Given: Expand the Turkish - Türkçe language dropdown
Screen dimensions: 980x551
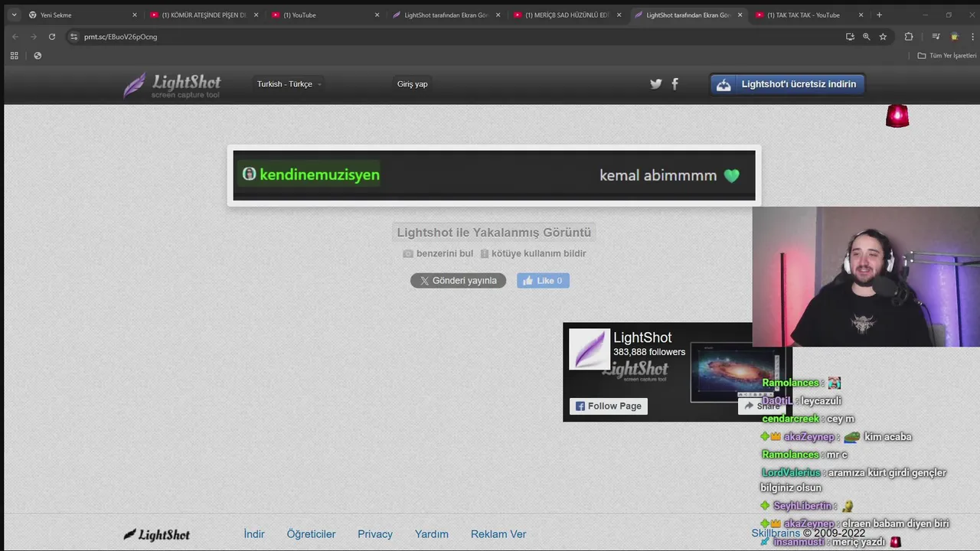Looking at the screenshot, I should point(289,84).
